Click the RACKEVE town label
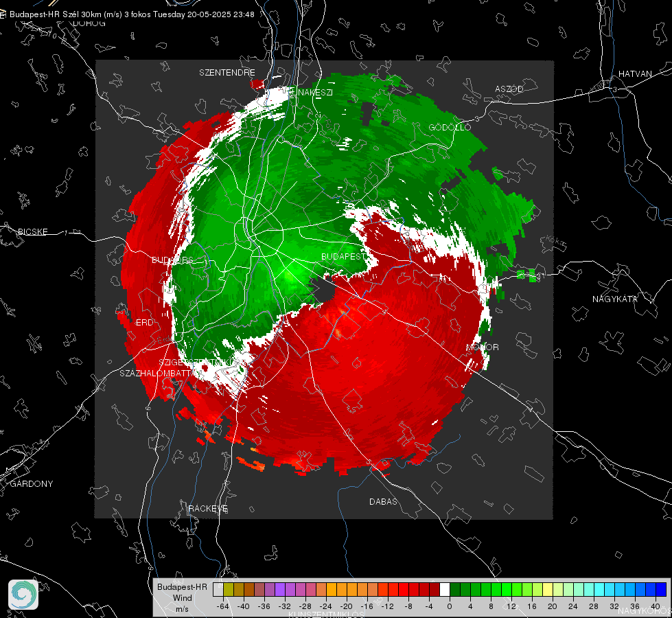 [x=208, y=508]
